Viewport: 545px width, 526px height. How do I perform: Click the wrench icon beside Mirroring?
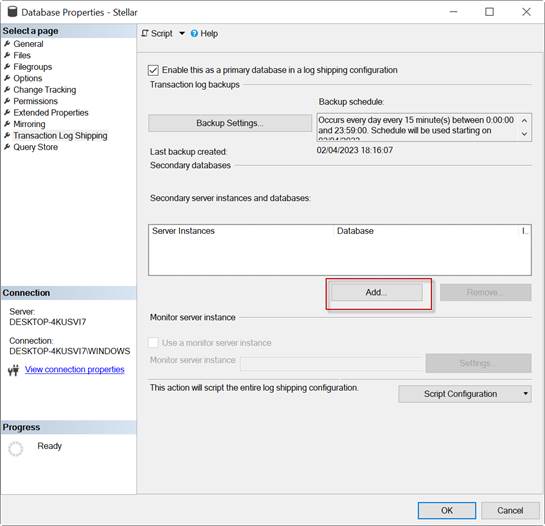(7, 124)
